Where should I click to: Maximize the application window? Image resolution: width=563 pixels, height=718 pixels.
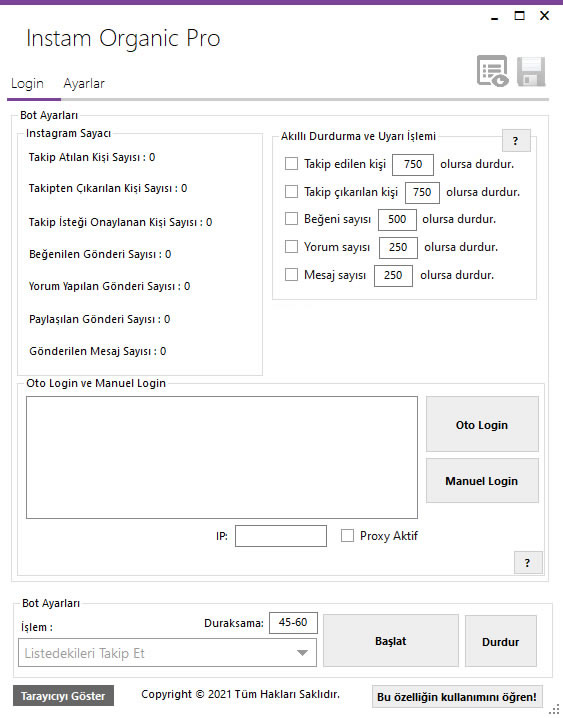point(519,16)
